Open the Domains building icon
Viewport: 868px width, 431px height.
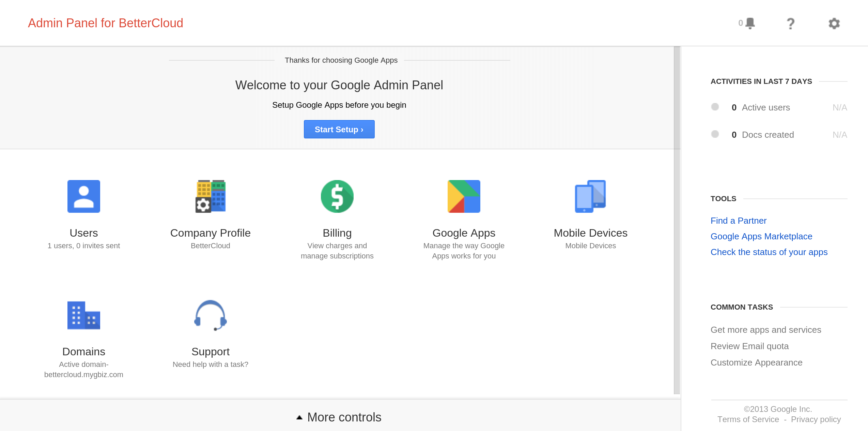pyautogui.click(x=84, y=315)
